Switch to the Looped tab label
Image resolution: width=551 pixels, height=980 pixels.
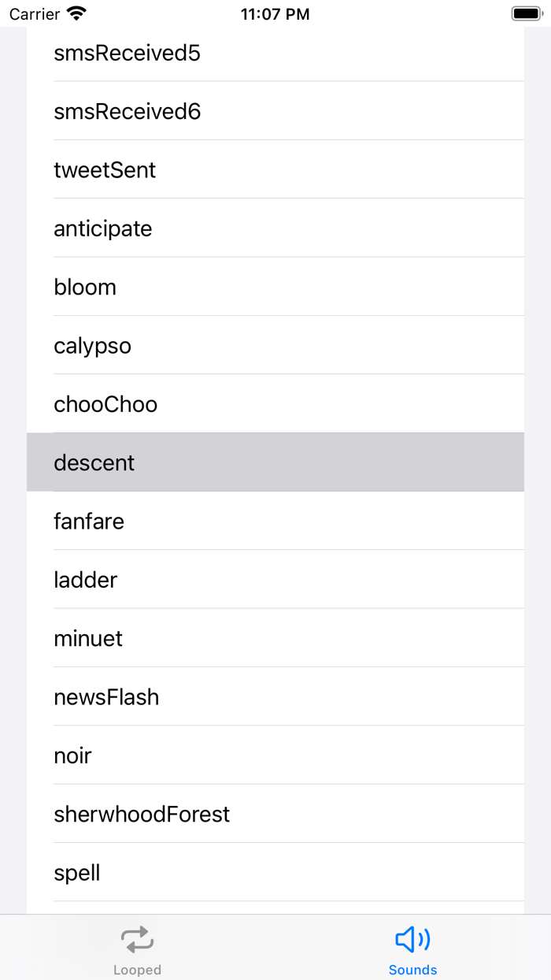137,970
